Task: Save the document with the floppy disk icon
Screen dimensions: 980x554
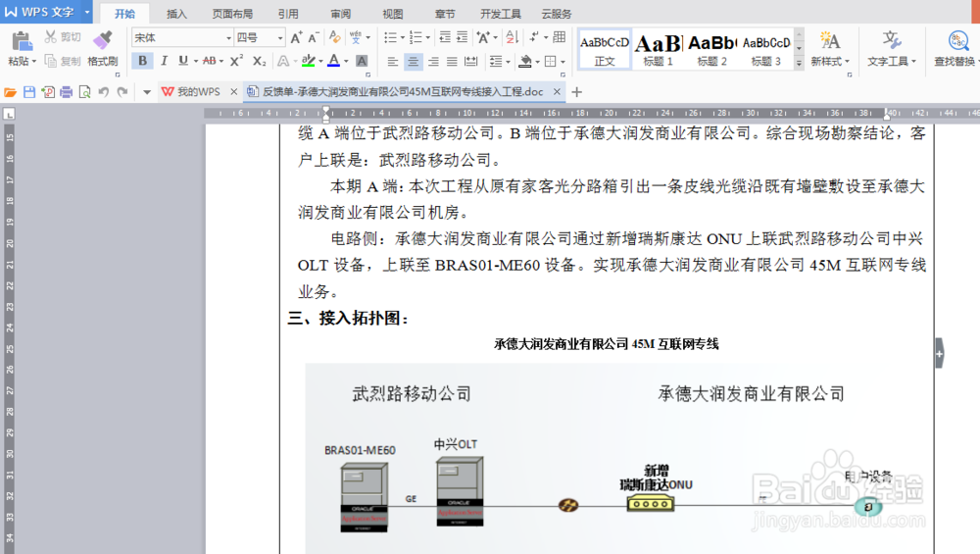Action: [x=28, y=92]
